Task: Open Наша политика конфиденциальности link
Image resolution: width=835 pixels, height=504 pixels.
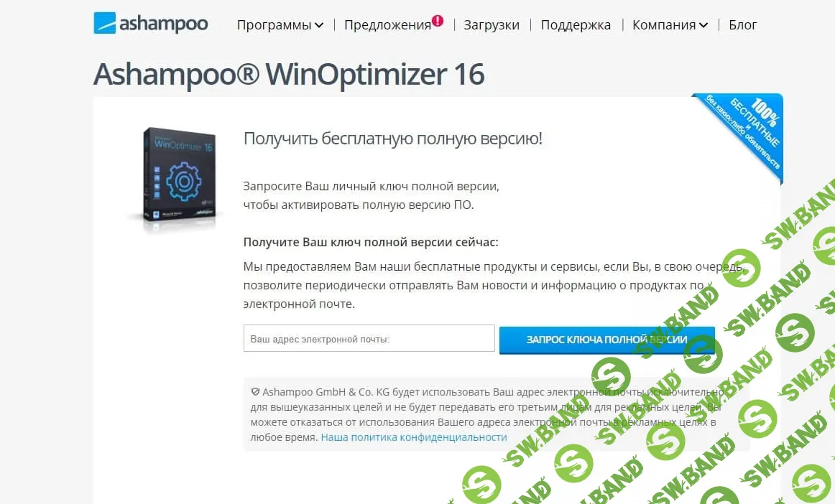Action: coord(414,437)
